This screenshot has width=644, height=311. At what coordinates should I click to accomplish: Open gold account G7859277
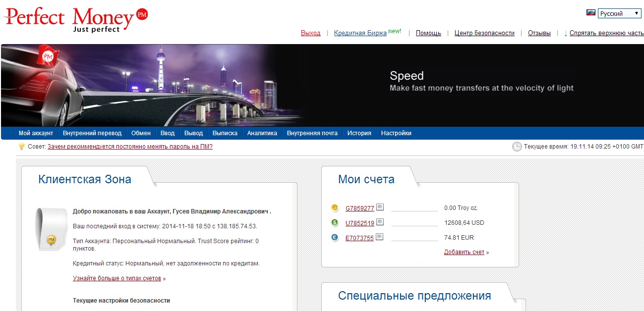click(x=359, y=208)
